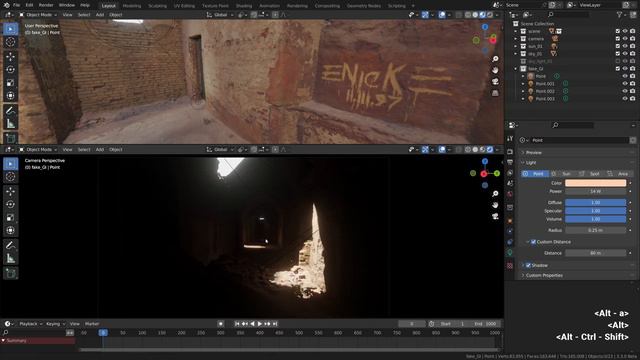Toggle the auto-keying record button

click(x=221, y=324)
